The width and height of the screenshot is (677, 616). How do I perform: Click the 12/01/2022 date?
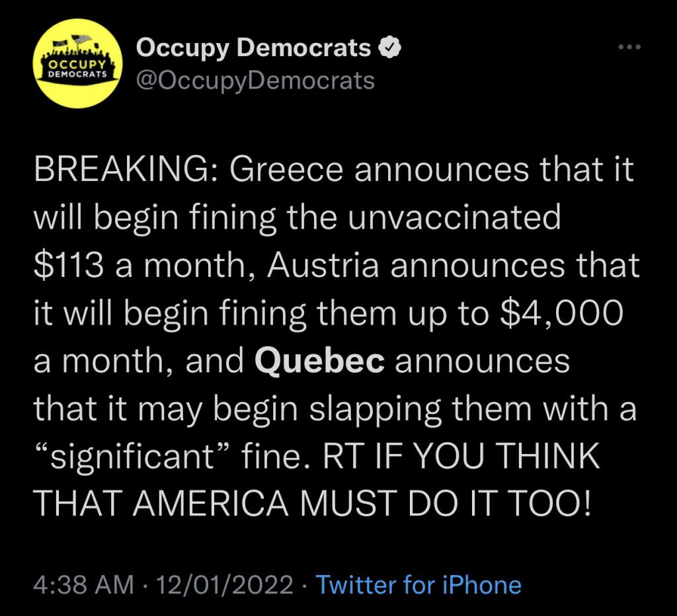coord(225,586)
